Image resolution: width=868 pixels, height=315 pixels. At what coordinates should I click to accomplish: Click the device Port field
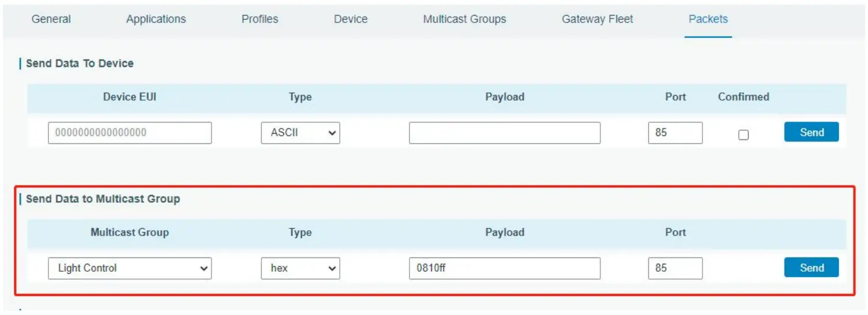[675, 132]
